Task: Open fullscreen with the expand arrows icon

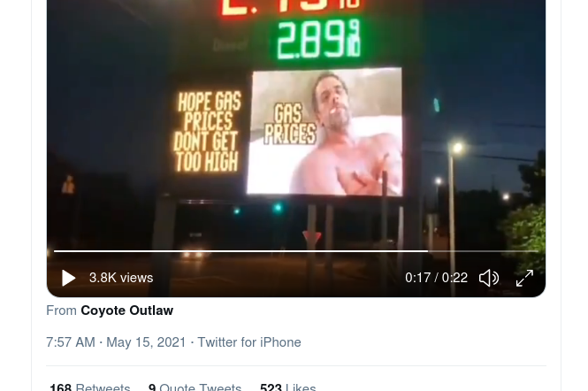Action: 524,278
